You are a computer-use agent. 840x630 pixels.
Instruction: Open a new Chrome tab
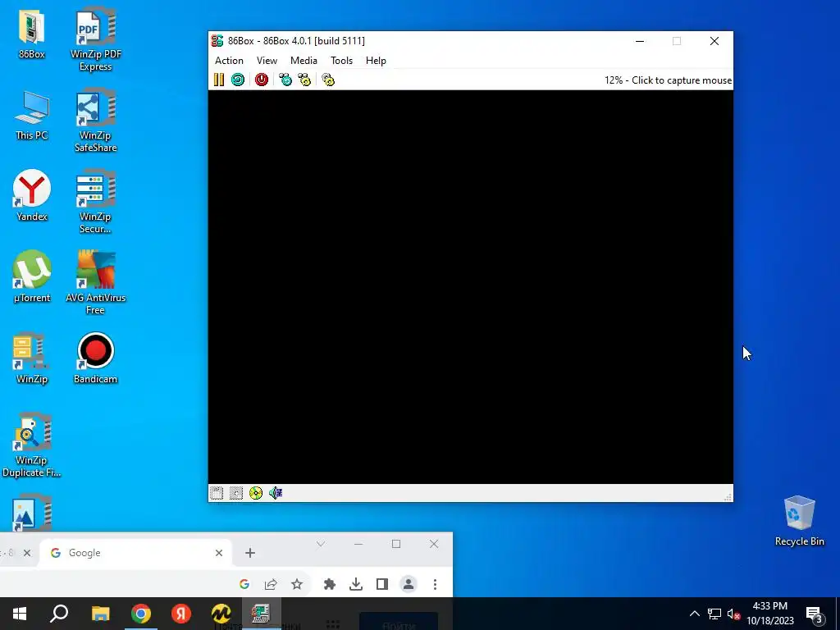(x=250, y=553)
